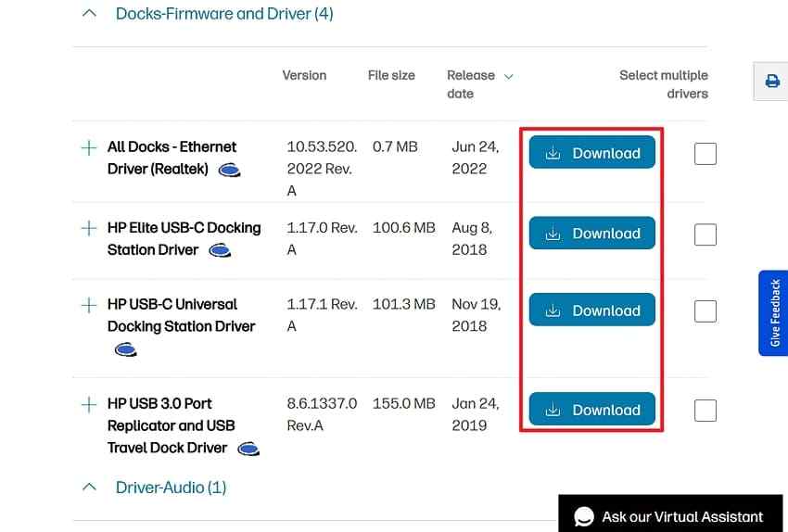Click the HP USB-C Universal Docking Station Driver title
The image size is (788, 532).
pyautogui.click(x=182, y=315)
